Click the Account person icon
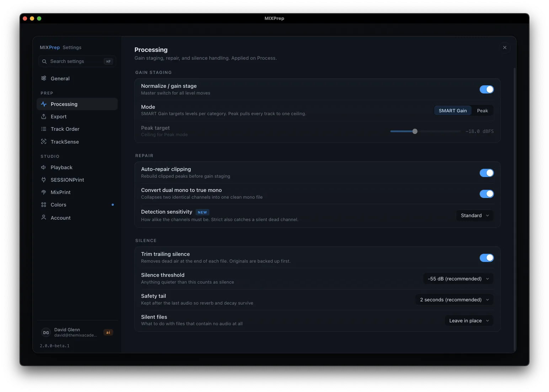 (44, 217)
